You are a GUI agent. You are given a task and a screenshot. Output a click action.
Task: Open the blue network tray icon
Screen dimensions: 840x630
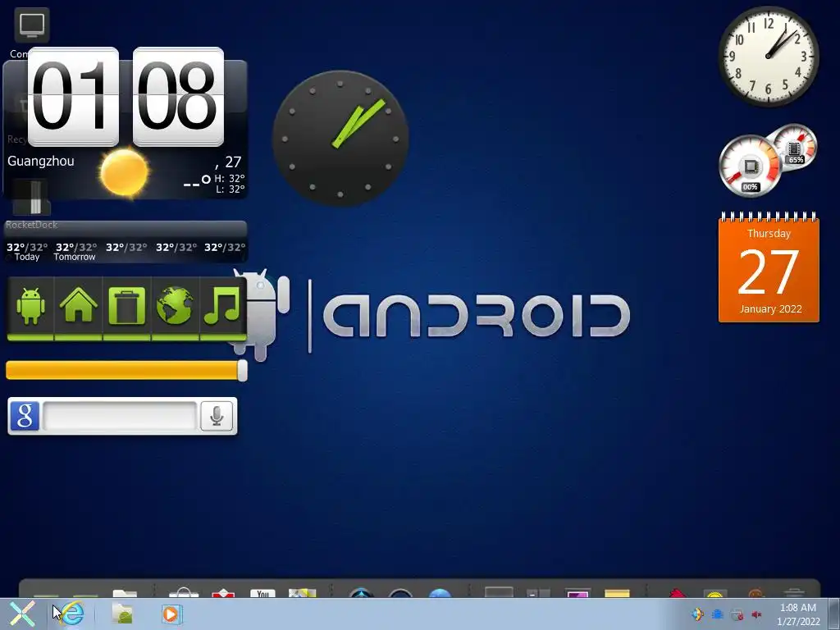tap(717, 614)
